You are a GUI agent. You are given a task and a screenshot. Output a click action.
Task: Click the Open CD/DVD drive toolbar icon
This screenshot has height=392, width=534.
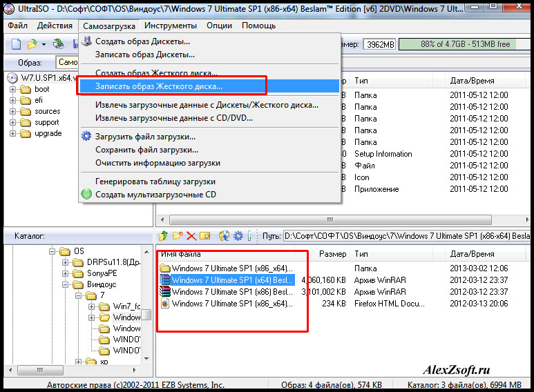pos(59,44)
